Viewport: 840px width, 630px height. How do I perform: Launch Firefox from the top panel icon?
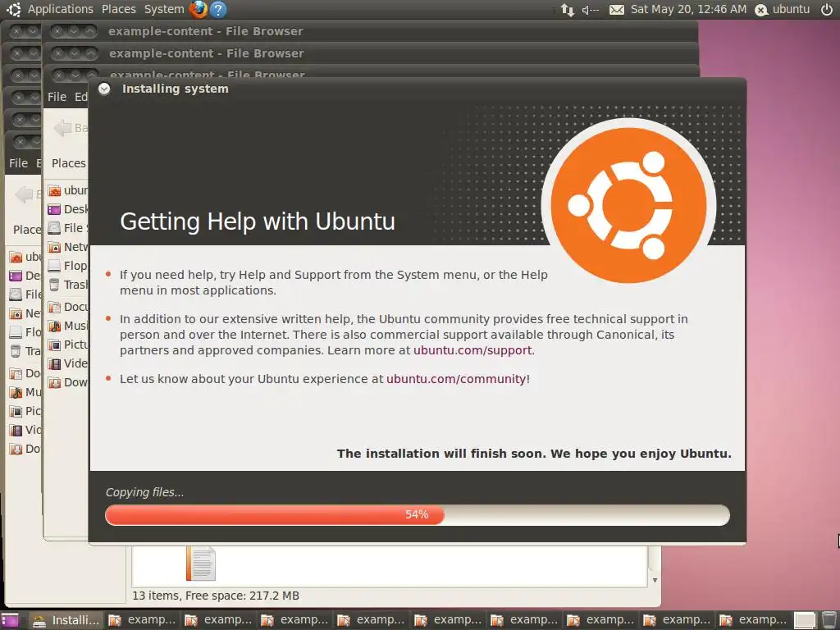pos(199,9)
